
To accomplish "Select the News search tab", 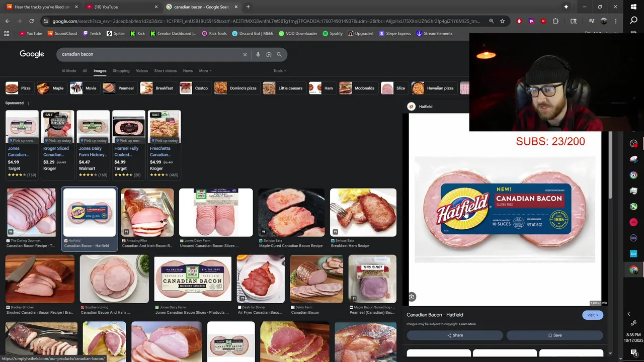I will (188, 71).
